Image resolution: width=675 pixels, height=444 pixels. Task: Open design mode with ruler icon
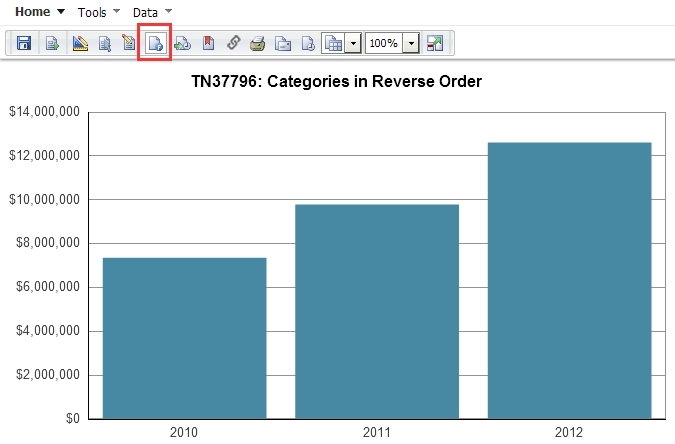(x=80, y=44)
